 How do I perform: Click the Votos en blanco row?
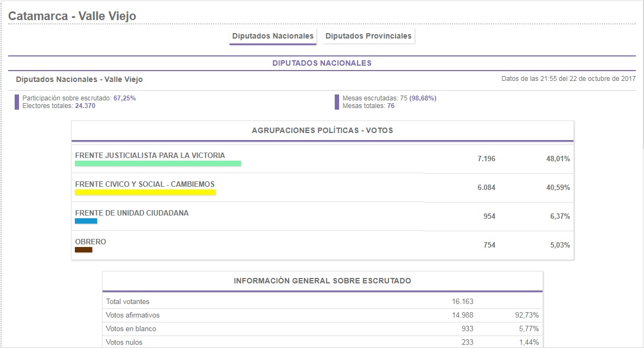322,328
